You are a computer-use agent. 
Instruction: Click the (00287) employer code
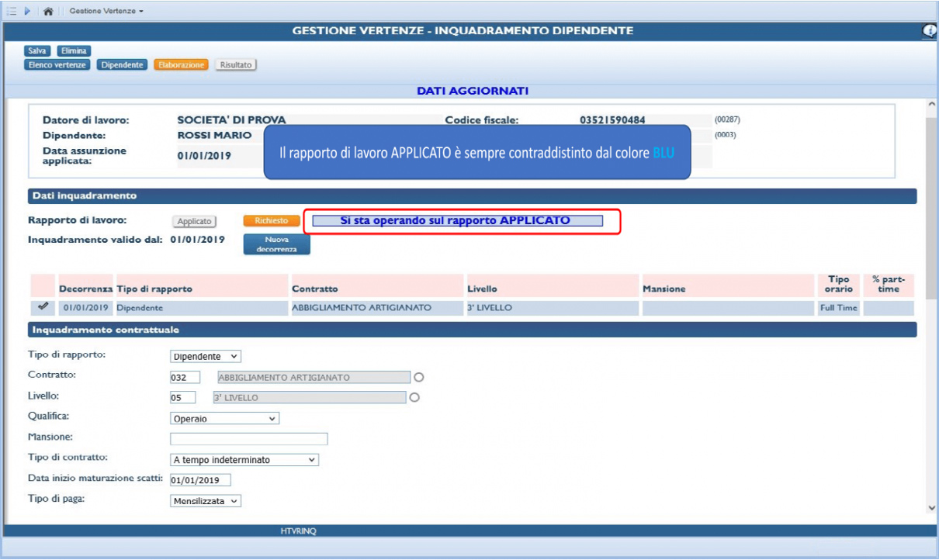tap(728, 119)
